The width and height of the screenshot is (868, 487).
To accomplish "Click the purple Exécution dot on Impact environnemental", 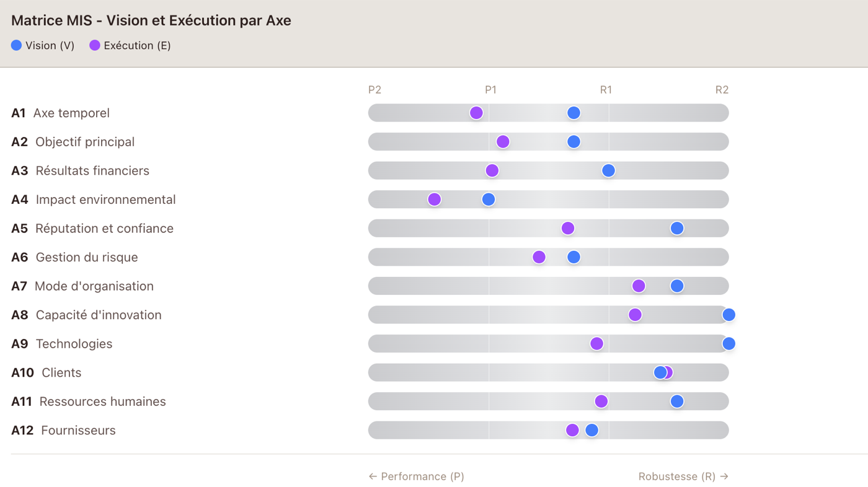I will [x=434, y=200].
